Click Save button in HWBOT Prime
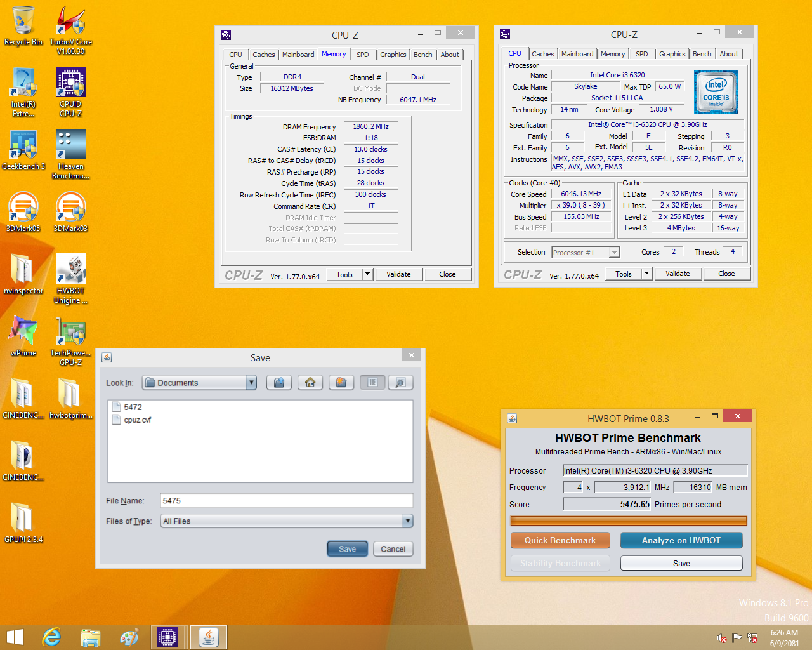Viewport: 812px width, 650px height. 681,563
